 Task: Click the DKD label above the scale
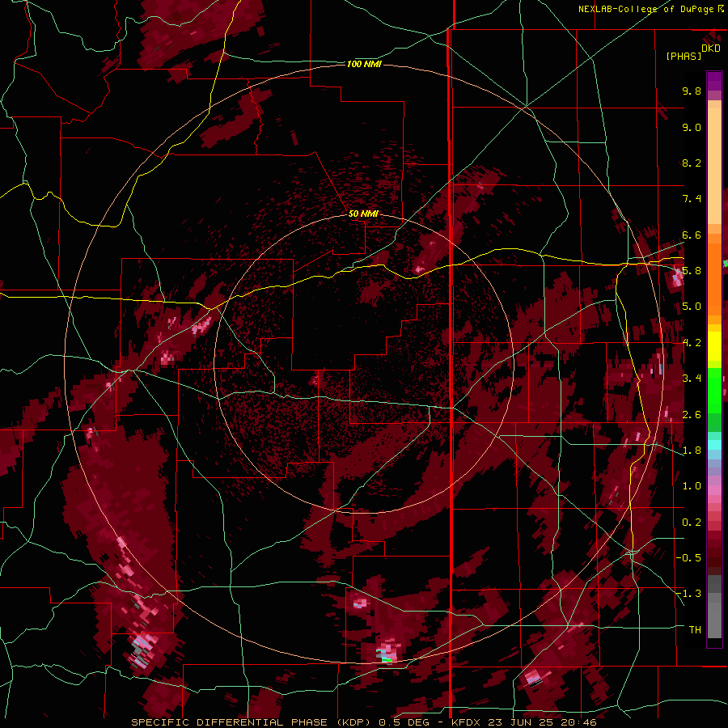pyautogui.click(x=711, y=49)
